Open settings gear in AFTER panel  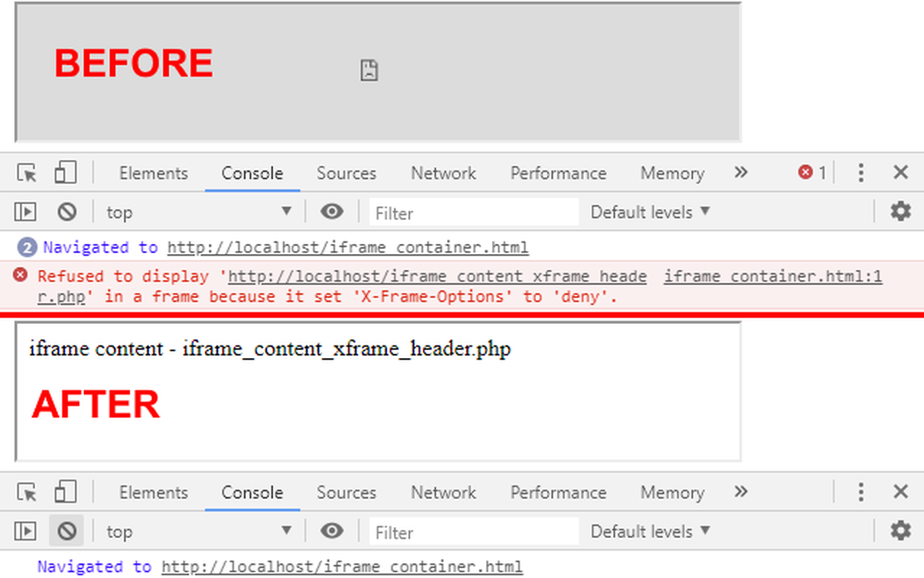[x=901, y=531]
